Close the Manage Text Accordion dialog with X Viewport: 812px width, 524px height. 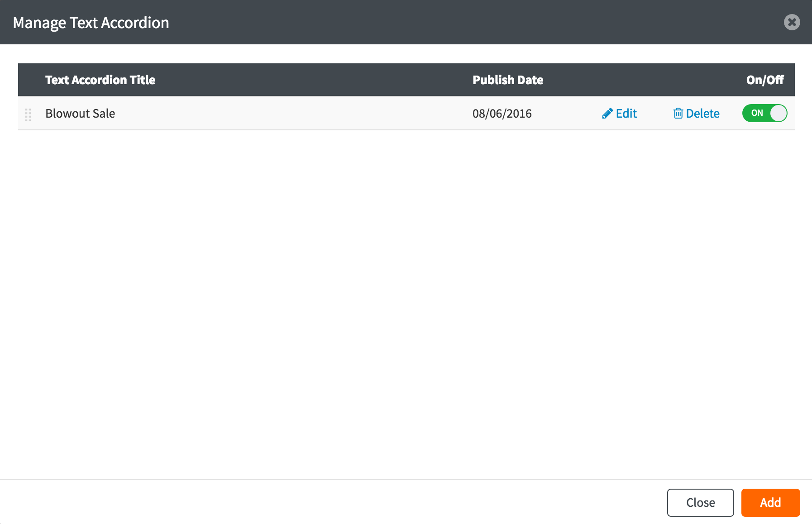point(792,22)
